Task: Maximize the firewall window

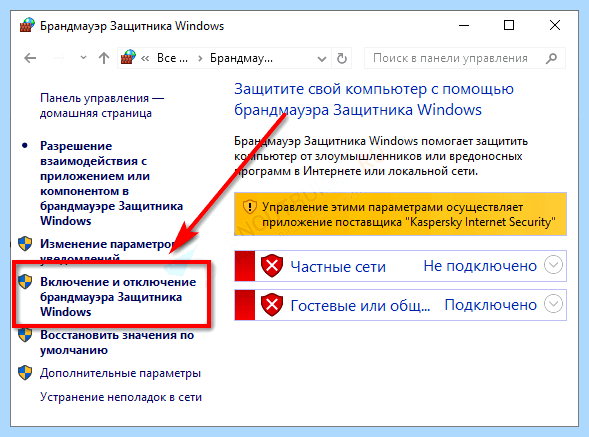Action: [509, 26]
